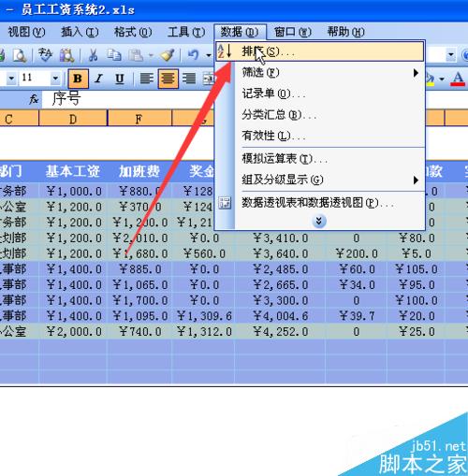Viewport: 468px width, 476px height.
Task: Open the fill color dropdown arrow
Action: point(442,79)
